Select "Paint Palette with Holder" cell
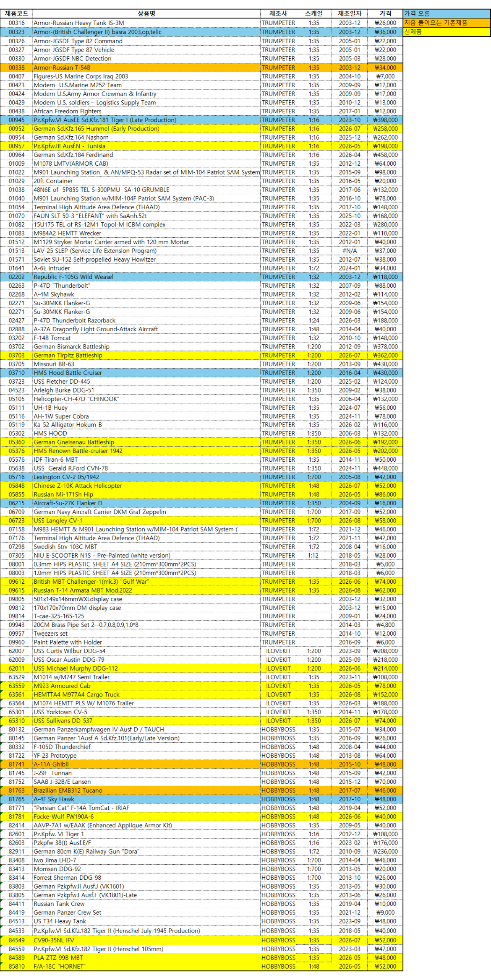 point(146,642)
